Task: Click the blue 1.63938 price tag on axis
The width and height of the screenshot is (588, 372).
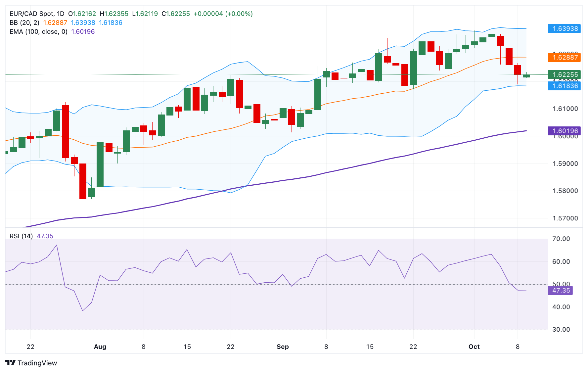Action: point(565,28)
